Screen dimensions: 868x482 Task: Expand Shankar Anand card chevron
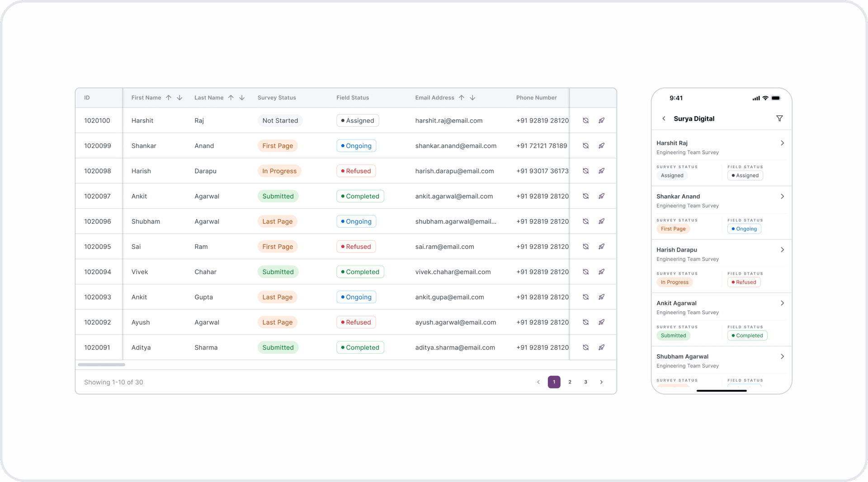[782, 197]
